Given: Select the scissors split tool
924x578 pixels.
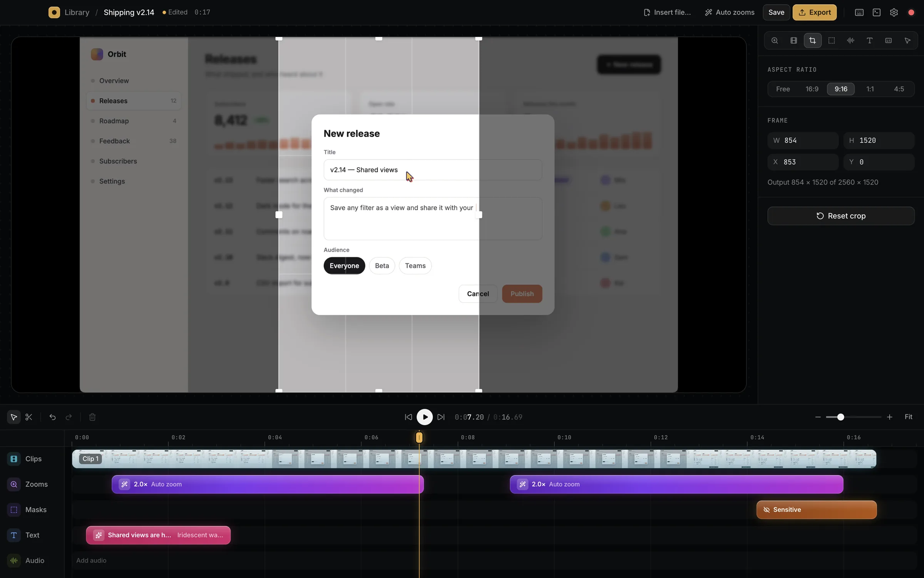Looking at the screenshot, I should (29, 417).
